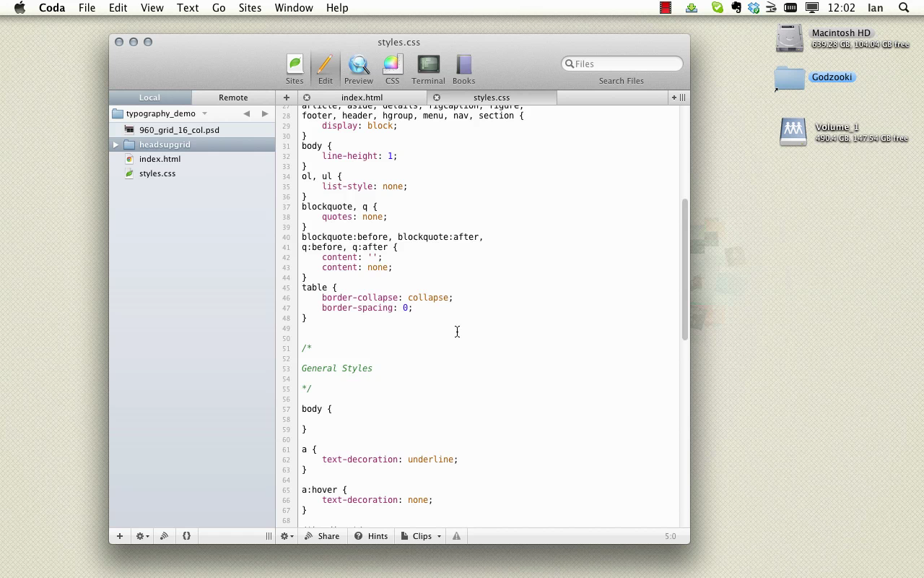Switch to the index.html tab
Image resolution: width=924 pixels, height=578 pixels.
click(x=362, y=98)
